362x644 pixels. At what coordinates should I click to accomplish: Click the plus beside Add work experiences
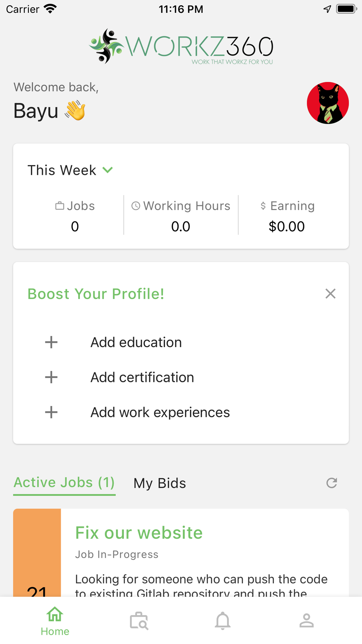pyautogui.click(x=51, y=412)
